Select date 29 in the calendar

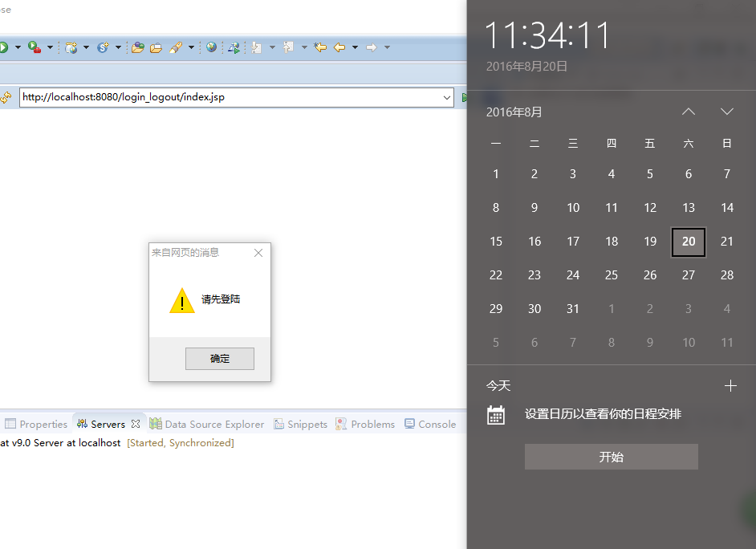click(496, 308)
